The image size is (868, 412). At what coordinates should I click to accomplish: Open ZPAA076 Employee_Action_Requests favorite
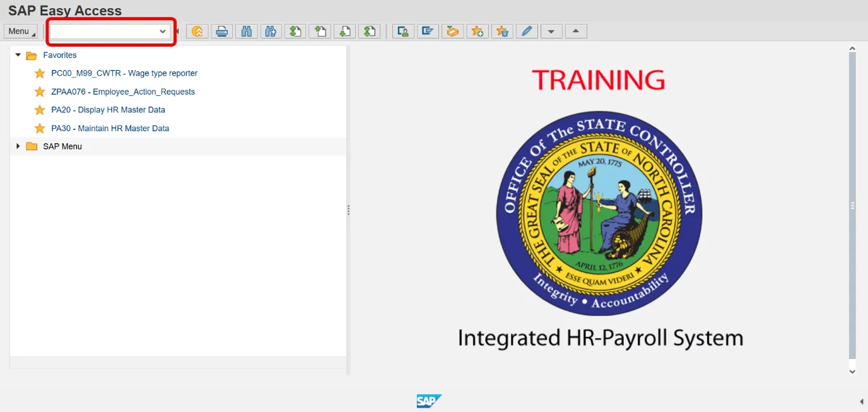(123, 91)
